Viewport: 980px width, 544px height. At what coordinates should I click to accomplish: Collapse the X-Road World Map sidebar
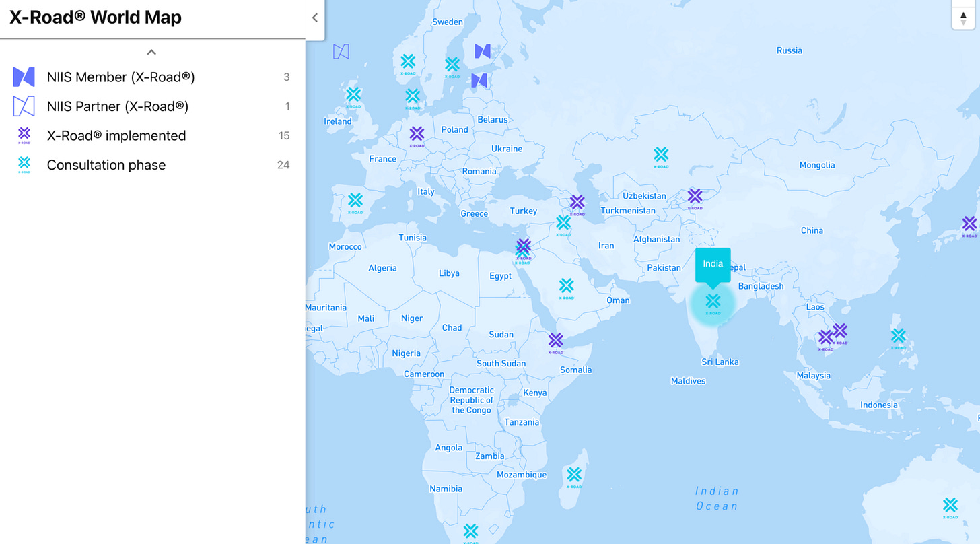click(x=314, y=18)
